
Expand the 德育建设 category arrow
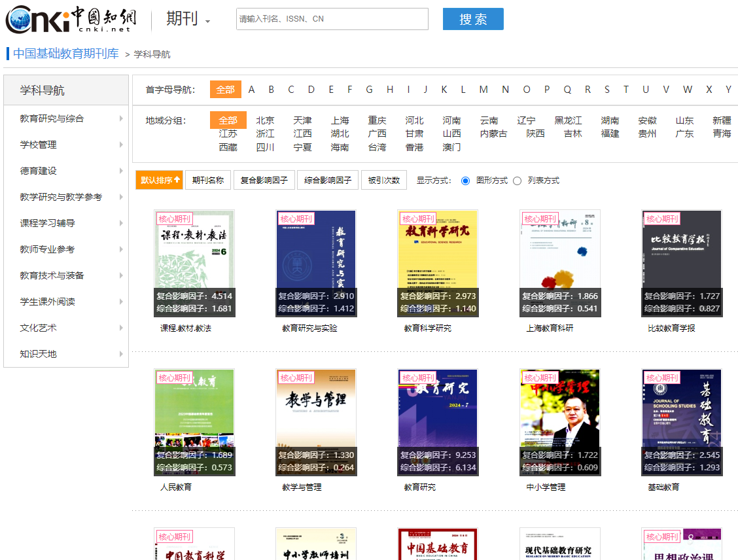pos(121,171)
